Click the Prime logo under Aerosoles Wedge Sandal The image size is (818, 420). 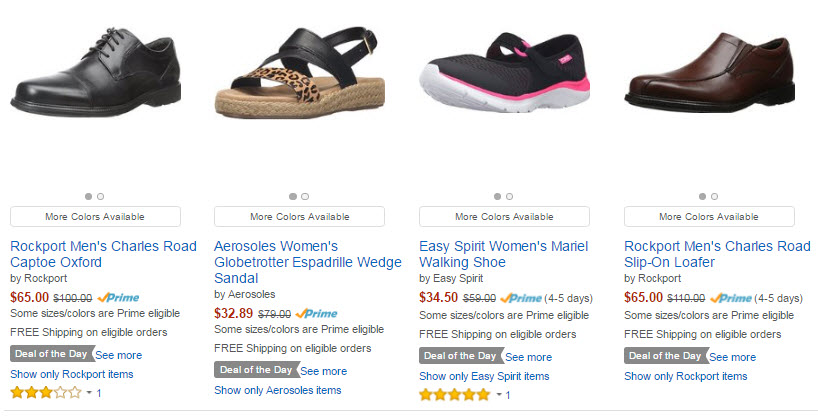(x=316, y=314)
